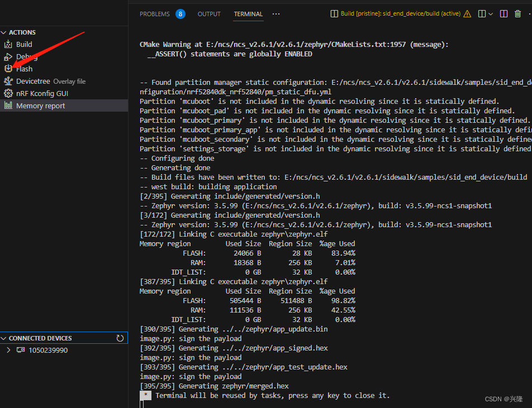Click the Debug action icon
Screen dimensions: 532x408
[8, 57]
